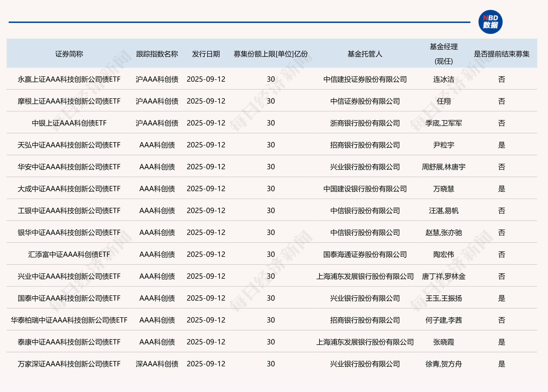Click the NBD数据 round logo
Image resolution: width=548 pixels, height=392 pixels.
click(490, 22)
